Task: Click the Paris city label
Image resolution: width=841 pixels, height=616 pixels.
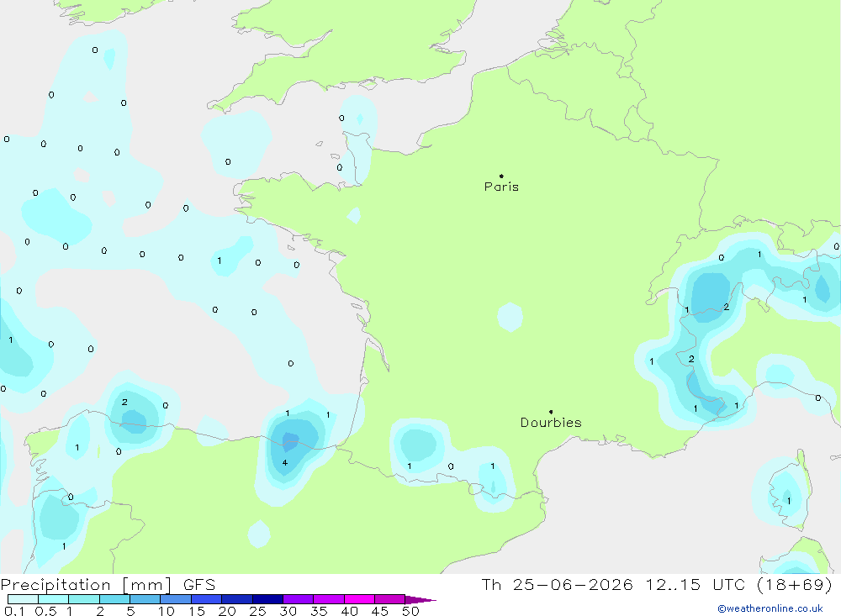Action: (501, 187)
